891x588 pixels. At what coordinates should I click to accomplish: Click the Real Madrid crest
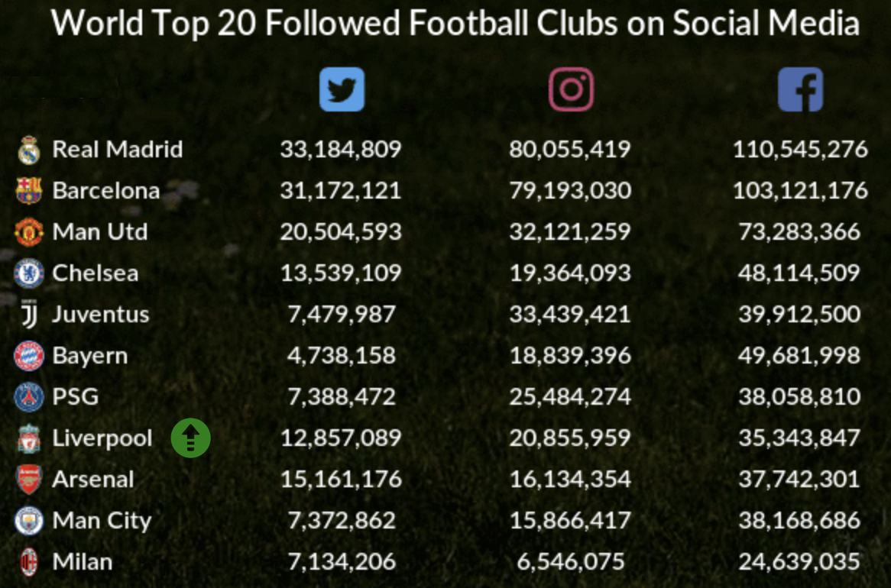coord(28,150)
